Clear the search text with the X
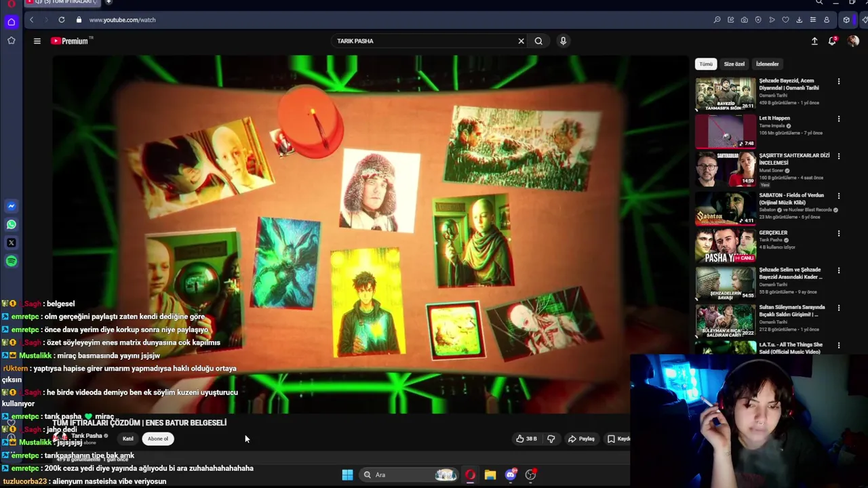 (521, 41)
